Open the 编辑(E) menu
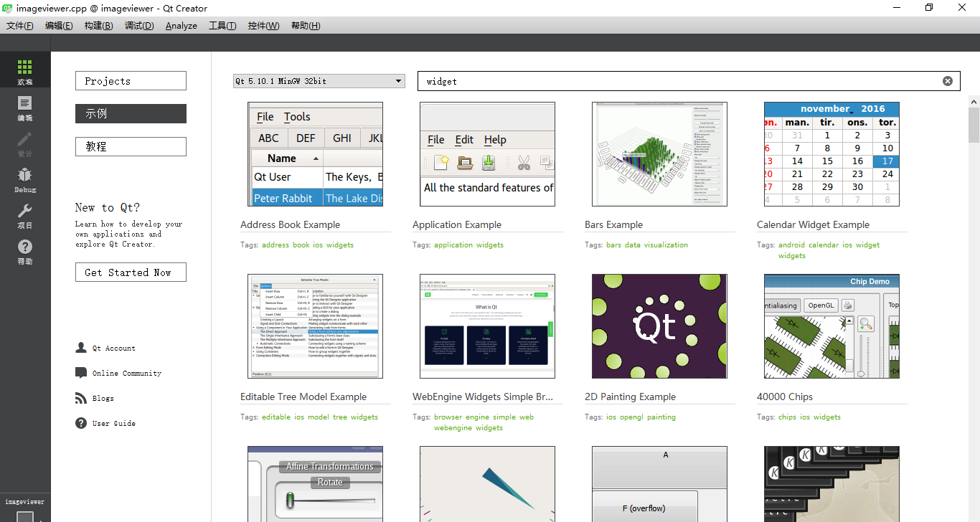980x522 pixels. [59, 26]
